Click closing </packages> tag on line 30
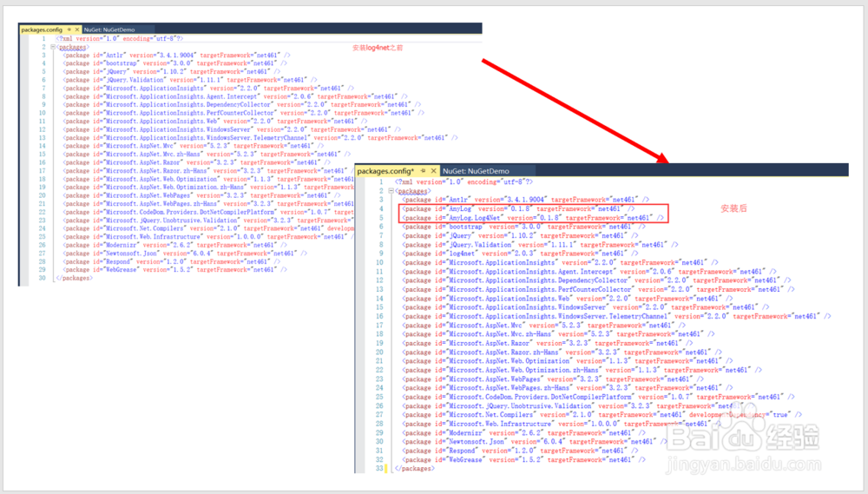The height and width of the screenshot is (494, 868). pos(74,278)
